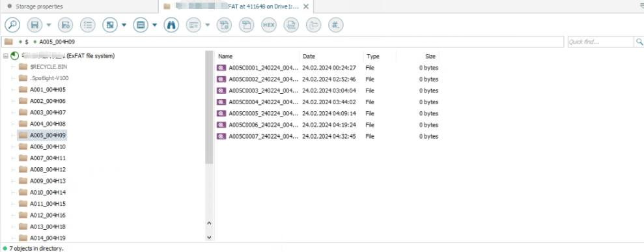Click the magnifier scan toolbar icon
This screenshot has width=644, height=252.
[x=12, y=25]
